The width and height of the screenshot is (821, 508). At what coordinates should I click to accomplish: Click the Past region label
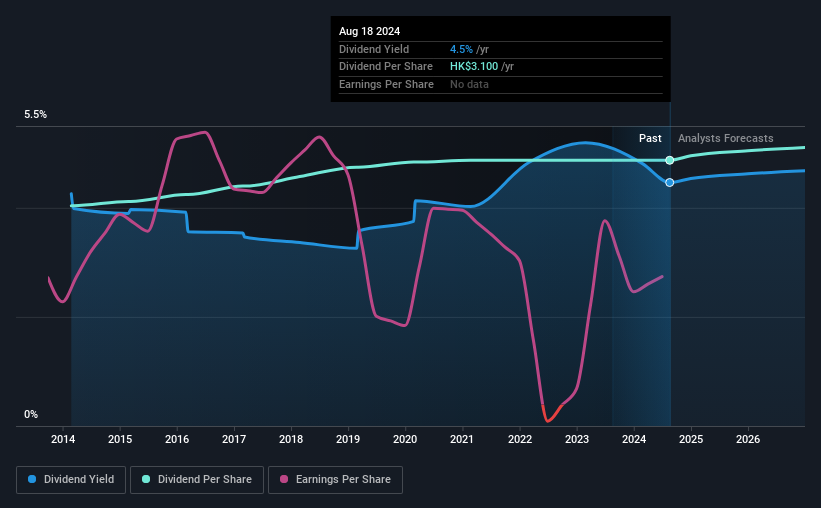pos(650,138)
